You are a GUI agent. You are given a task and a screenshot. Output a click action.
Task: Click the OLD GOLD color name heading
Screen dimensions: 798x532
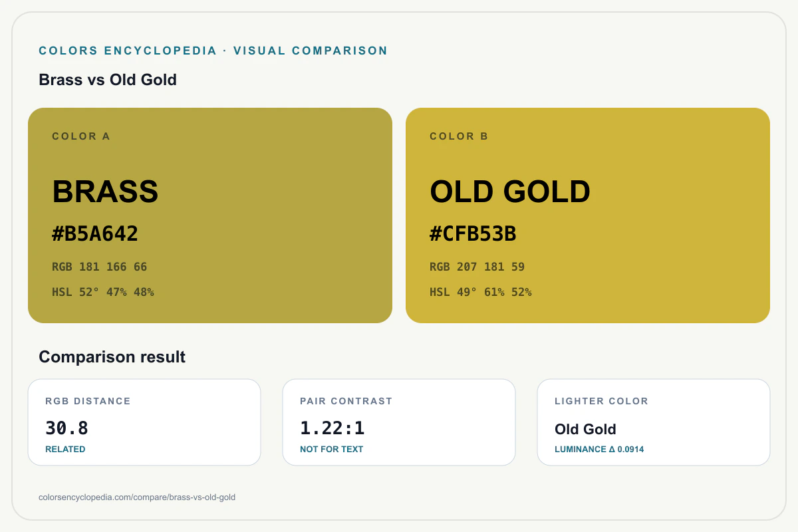pyautogui.click(x=510, y=192)
